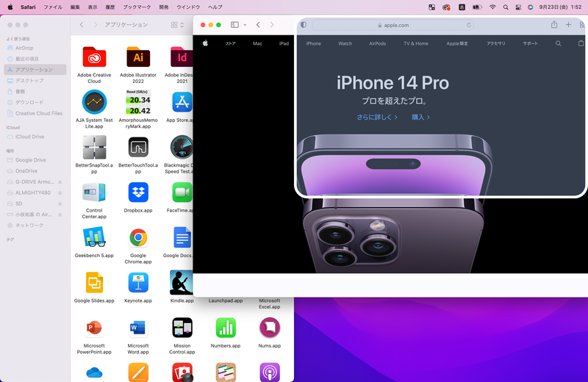
Task: Select Creative Cloud Files in sidebar
Action: click(35, 113)
